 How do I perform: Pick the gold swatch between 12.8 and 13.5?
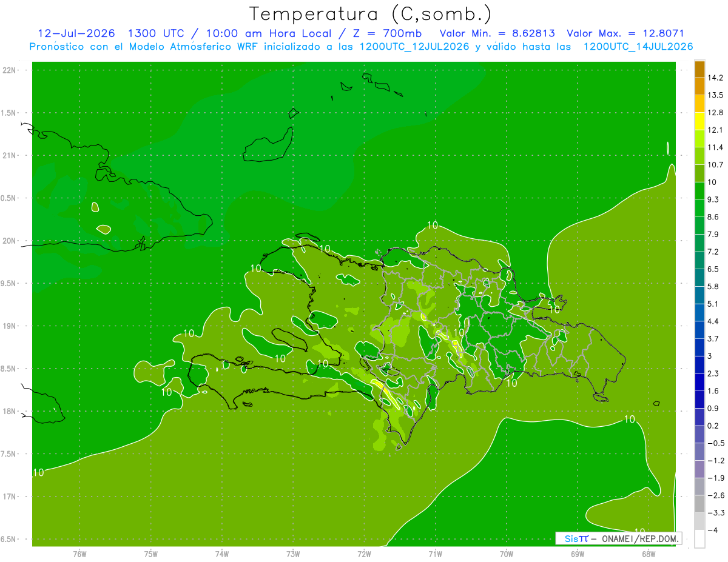(x=699, y=104)
